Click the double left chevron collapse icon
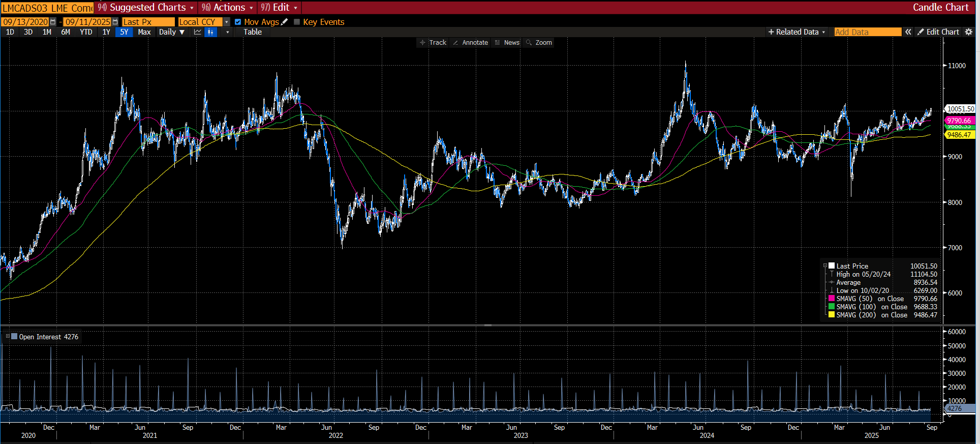 (908, 32)
